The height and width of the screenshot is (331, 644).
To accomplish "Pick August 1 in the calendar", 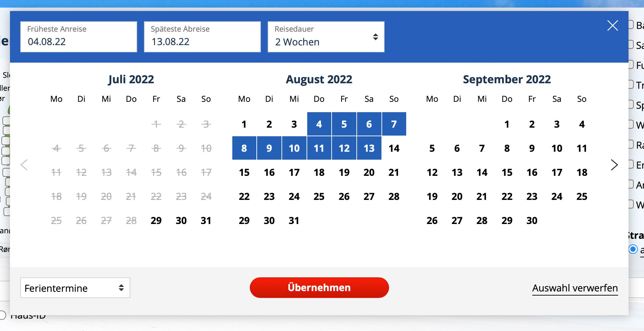I will [x=244, y=124].
